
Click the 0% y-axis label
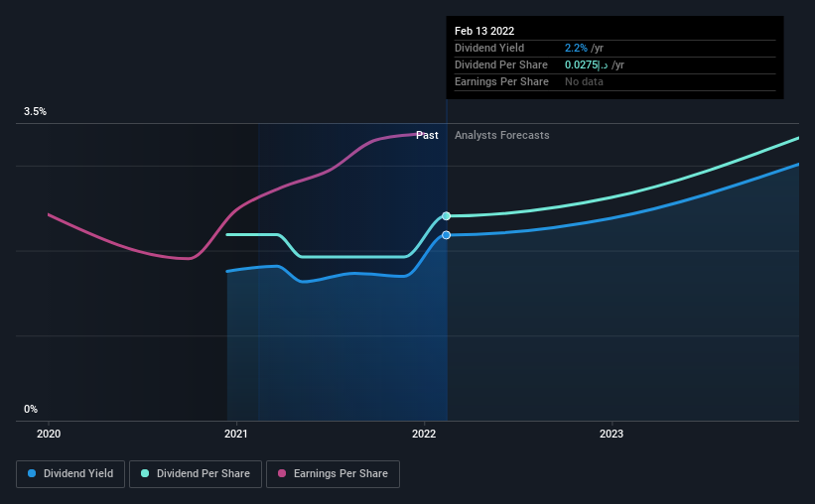(31, 410)
